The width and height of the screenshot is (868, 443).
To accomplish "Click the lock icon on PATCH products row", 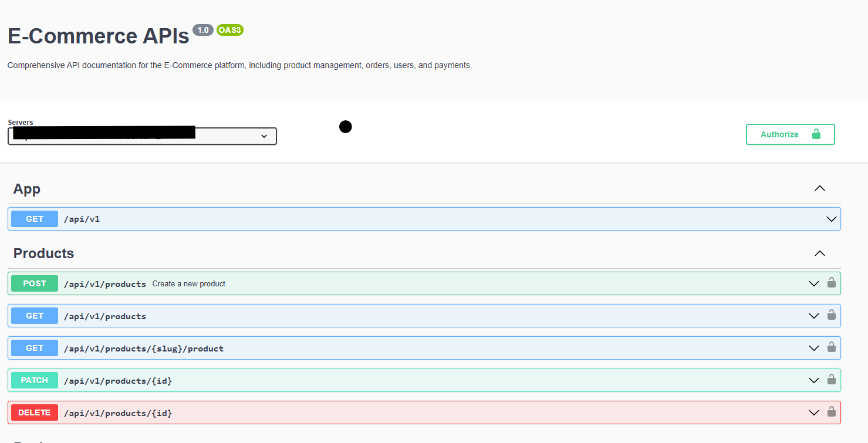I will [831, 380].
